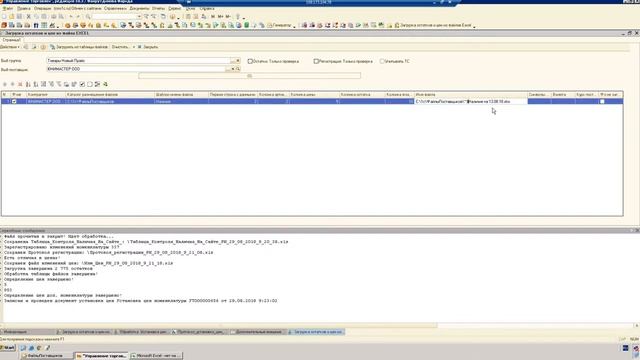Open the Справочники menu

[115, 8]
